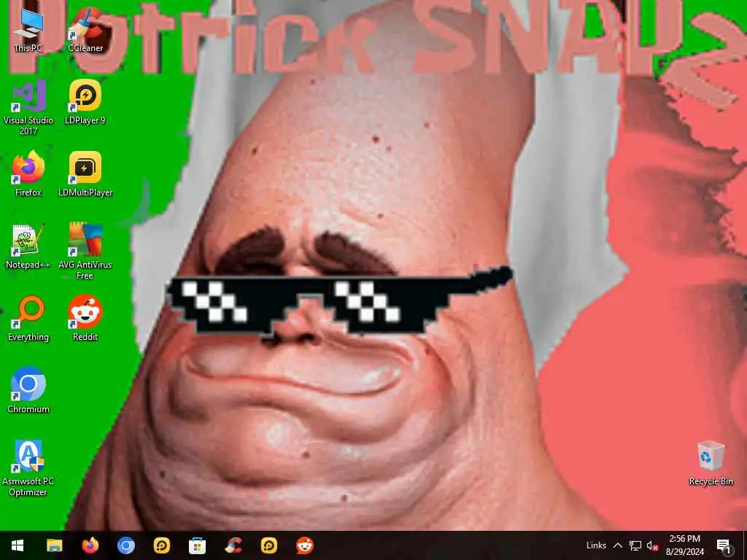Open the Action Center notifications icon
The image size is (747, 560).
pyautogui.click(x=724, y=545)
